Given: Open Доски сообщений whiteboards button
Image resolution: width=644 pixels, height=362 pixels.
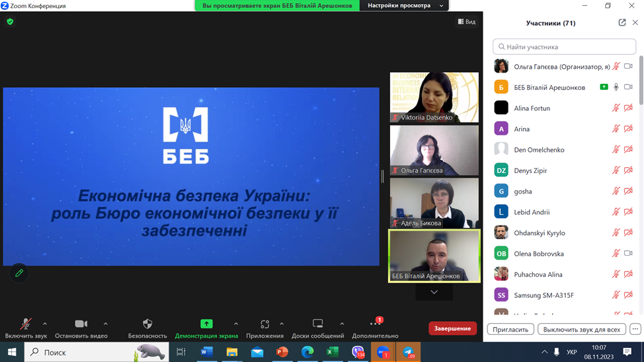Looking at the screenshot, I should [317, 328].
